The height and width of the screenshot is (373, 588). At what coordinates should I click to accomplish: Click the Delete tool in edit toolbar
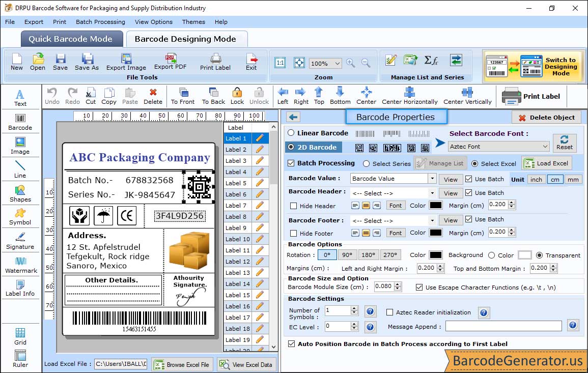[153, 96]
